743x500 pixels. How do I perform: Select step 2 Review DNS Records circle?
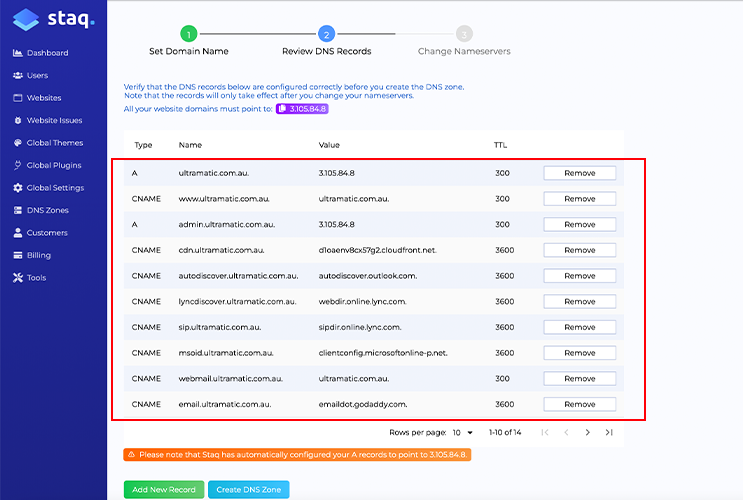pos(326,34)
